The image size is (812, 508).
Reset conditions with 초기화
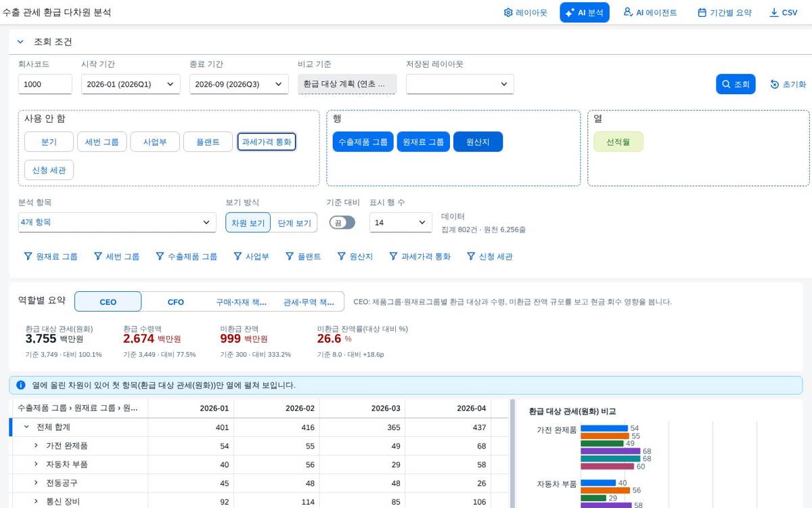click(788, 84)
